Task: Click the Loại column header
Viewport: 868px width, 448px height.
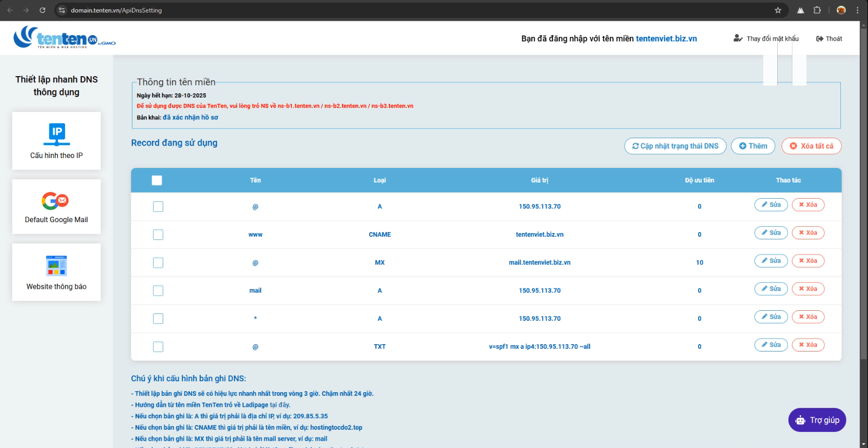Action: point(380,180)
